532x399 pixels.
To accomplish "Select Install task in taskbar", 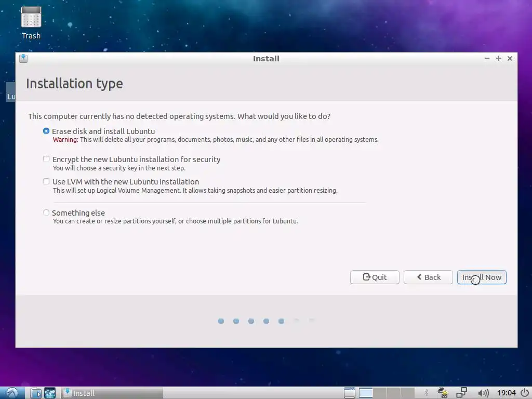I will [x=112, y=393].
